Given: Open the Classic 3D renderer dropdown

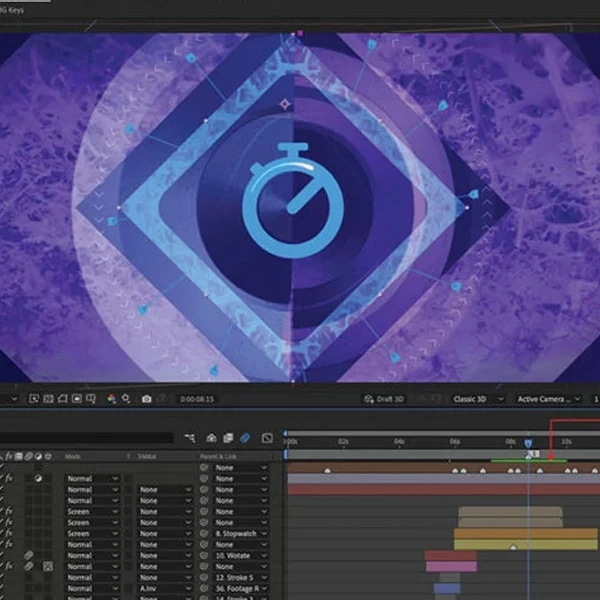Looking at the screenshot, I should click(476, 399).
